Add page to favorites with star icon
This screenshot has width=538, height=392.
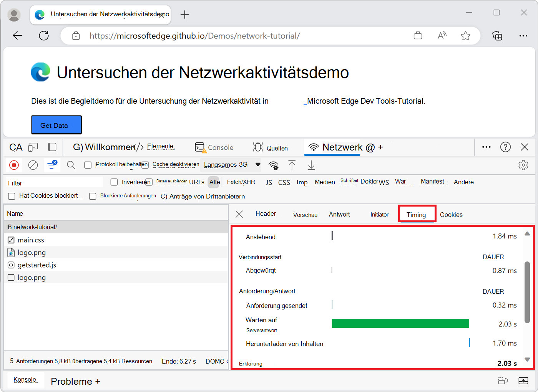pyautogui.click(x=466, y=36)
